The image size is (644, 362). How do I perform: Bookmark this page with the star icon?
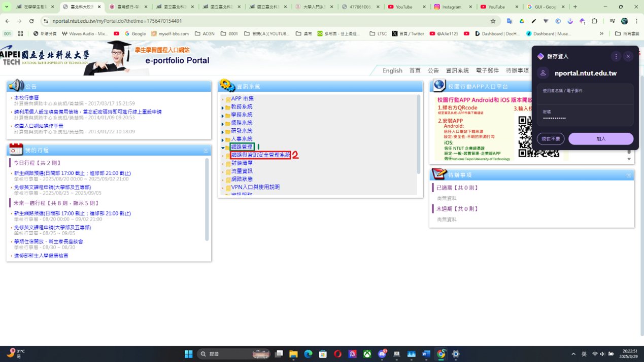[x=493, y=21]
